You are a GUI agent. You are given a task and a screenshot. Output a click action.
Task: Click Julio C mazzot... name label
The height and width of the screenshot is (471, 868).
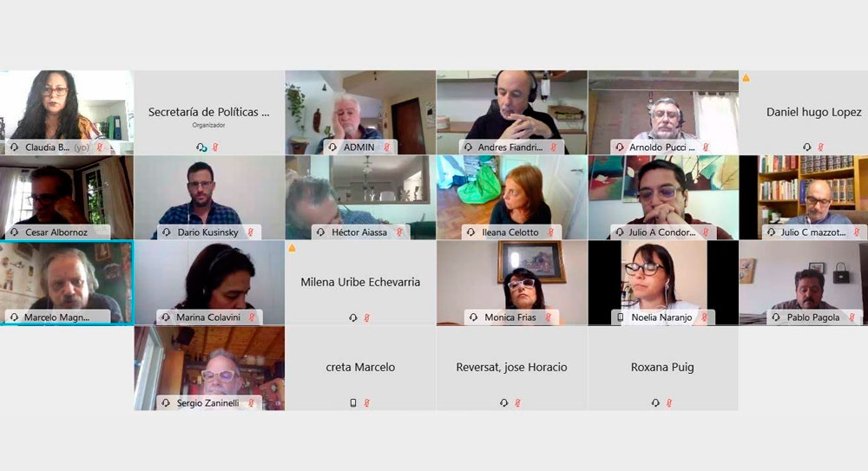point(813,232)
